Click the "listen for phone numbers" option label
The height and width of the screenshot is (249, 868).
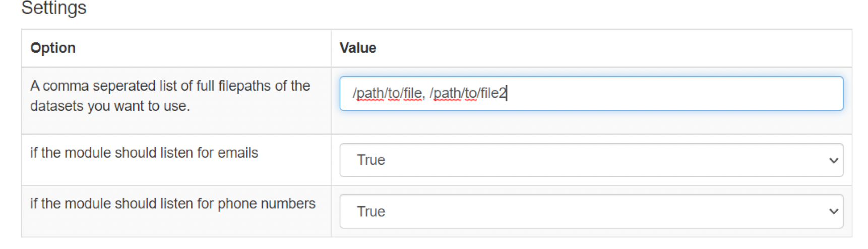(x=172, y=204)
